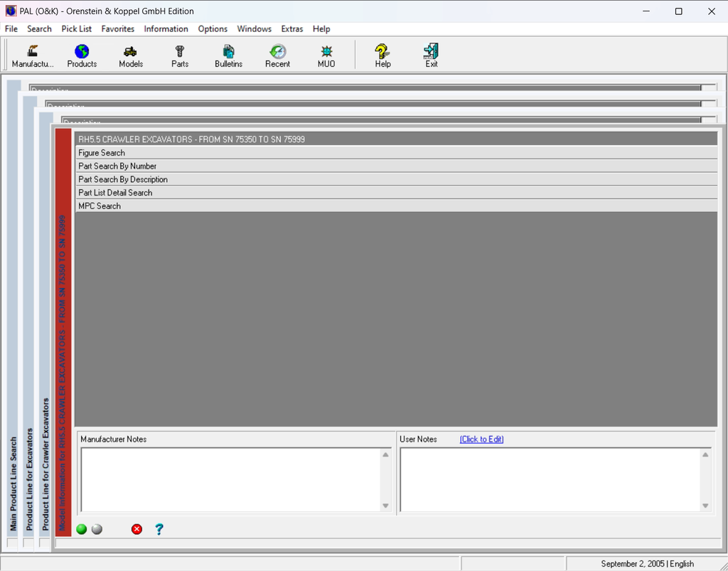Click the Exit toolbar icon
This screenshot has height=571, width=728.
click(432, 55)
